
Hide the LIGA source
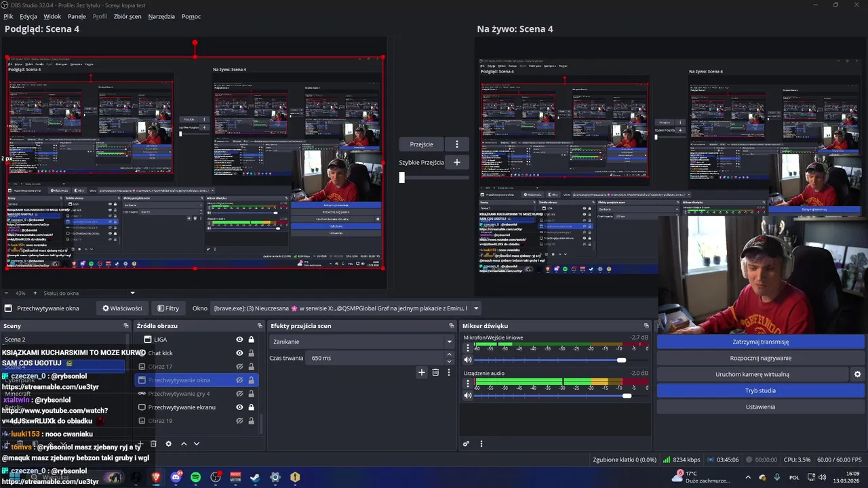pos(239,340)
